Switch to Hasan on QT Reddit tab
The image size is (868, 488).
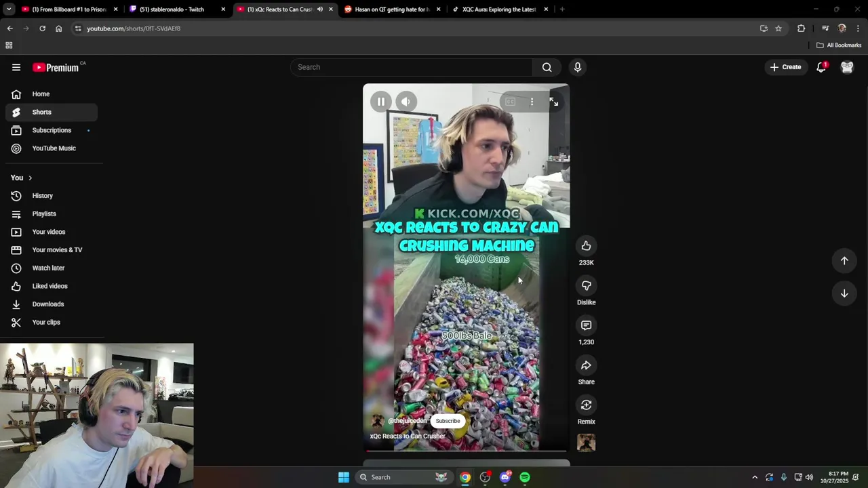392,9
